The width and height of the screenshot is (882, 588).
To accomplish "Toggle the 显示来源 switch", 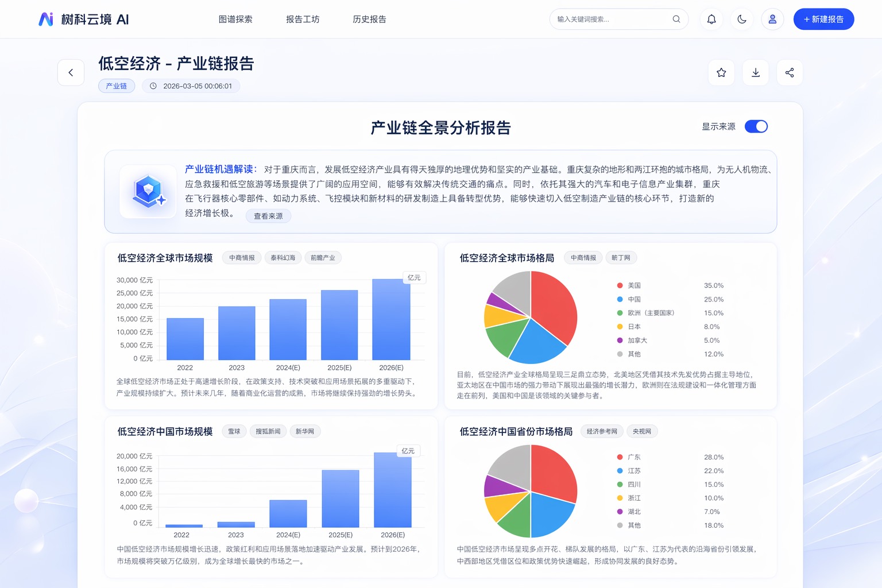I will tap(756, 126).
